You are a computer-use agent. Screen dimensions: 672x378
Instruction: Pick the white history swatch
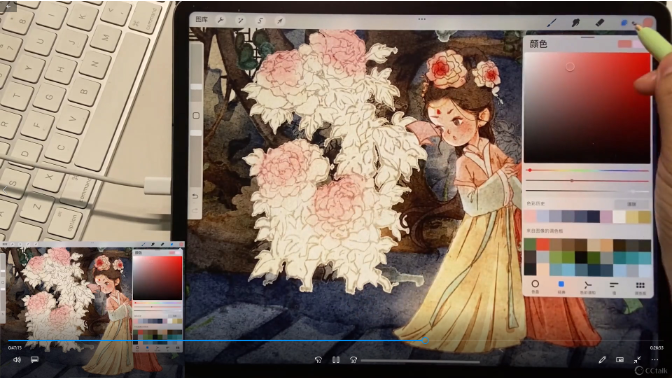point(619,216)
